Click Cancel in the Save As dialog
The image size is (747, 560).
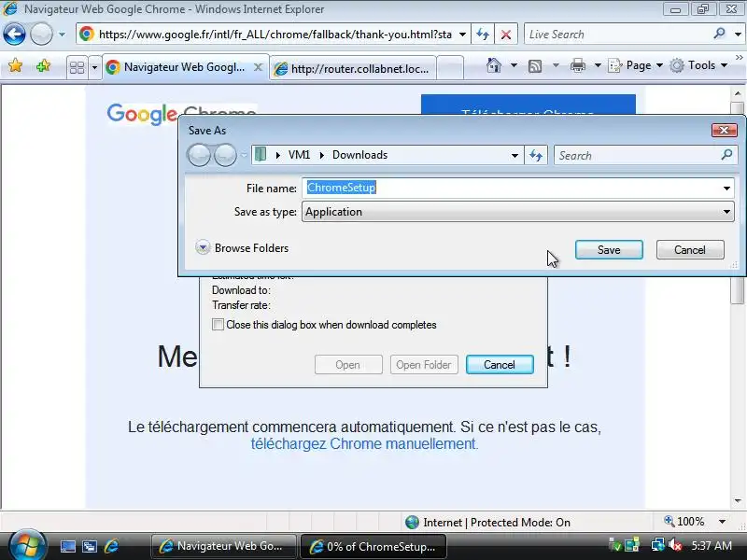[690, 249]
